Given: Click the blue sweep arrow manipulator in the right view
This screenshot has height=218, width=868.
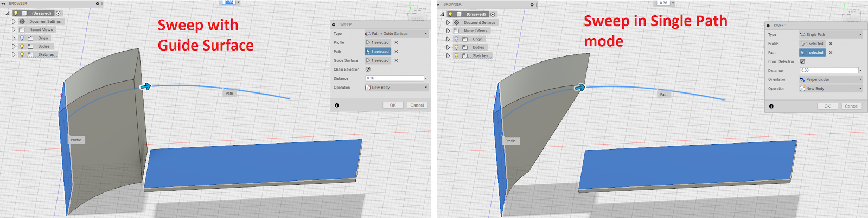Looking at the screenshot, I should 580,88.
